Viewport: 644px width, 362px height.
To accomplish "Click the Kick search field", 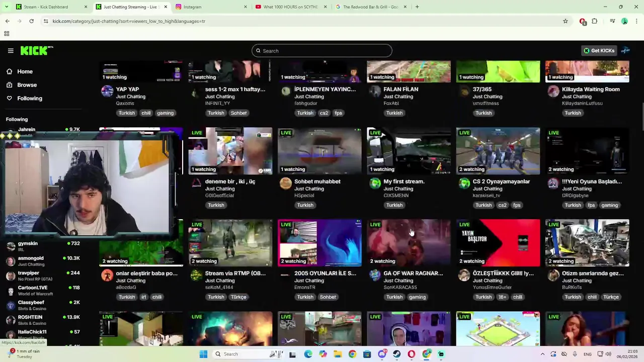I will 322,51.
